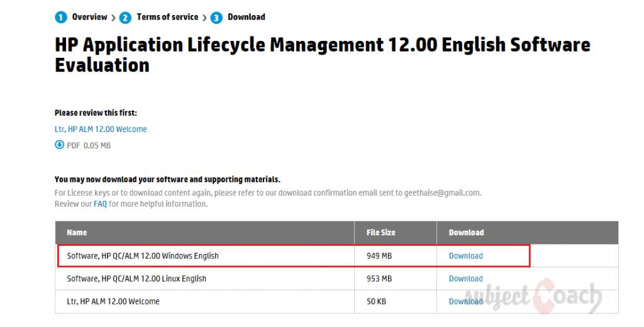
Task: Click the chevron after Terms of service
Action: pos(204,18)
